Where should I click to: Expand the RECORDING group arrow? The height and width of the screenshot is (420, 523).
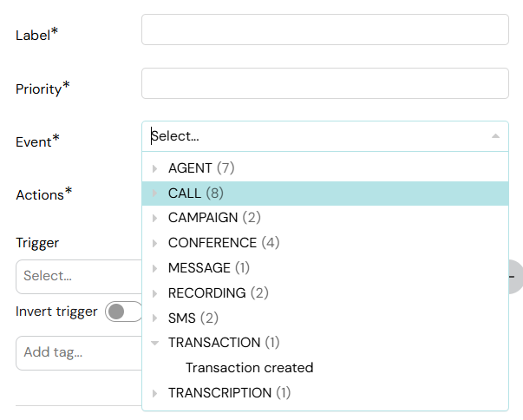[154, 293]
